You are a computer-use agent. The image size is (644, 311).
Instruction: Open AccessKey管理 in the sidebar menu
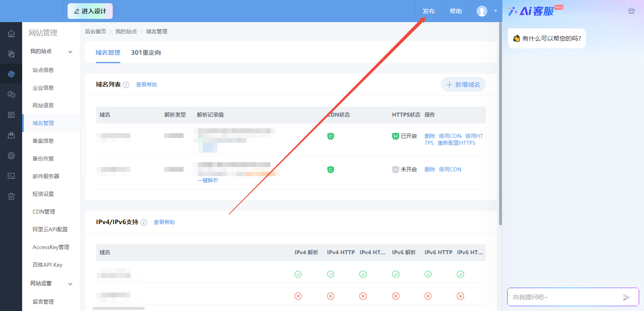click(x=51, y=247)
